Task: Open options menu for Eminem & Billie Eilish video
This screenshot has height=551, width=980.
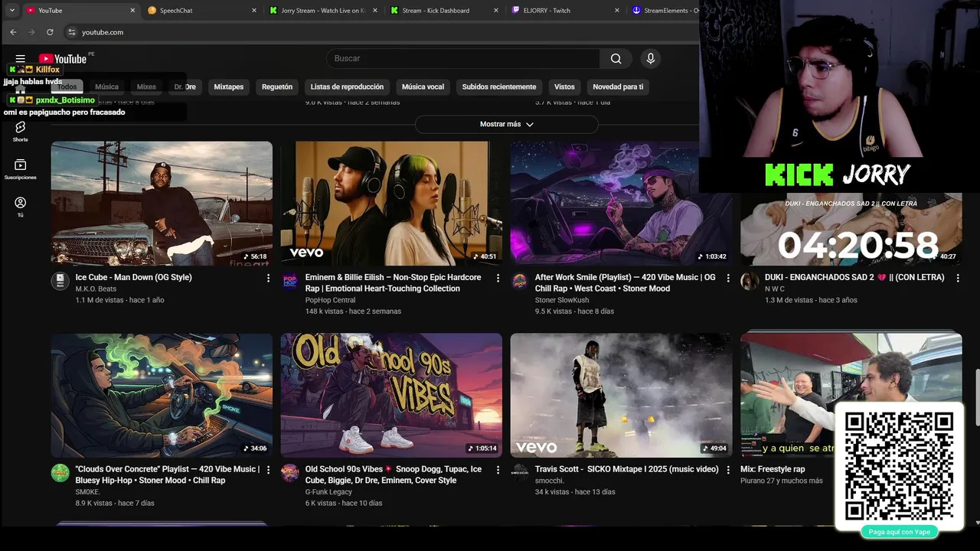Action: [498, 278]
